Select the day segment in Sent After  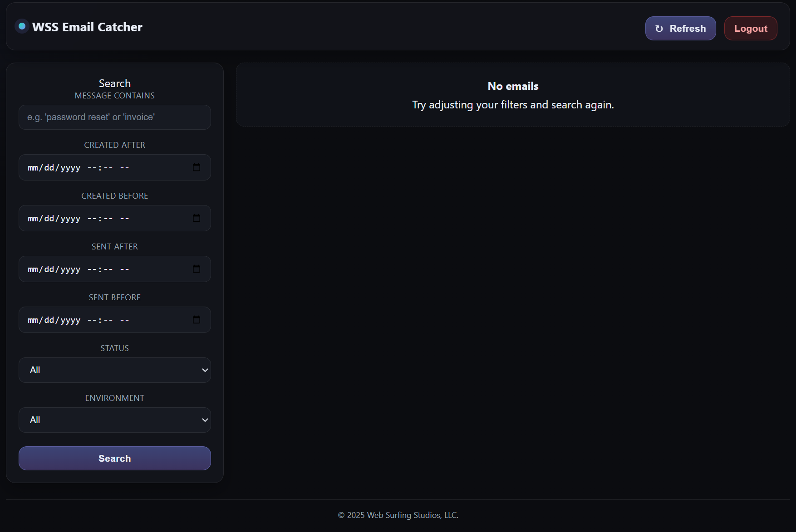(x=49, y=269)
